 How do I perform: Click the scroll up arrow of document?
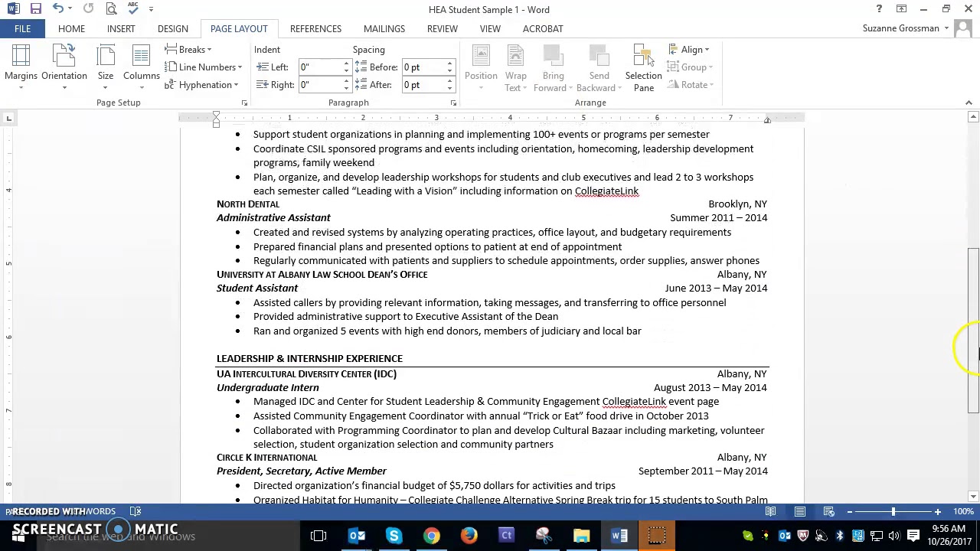[x=973, y=117]
